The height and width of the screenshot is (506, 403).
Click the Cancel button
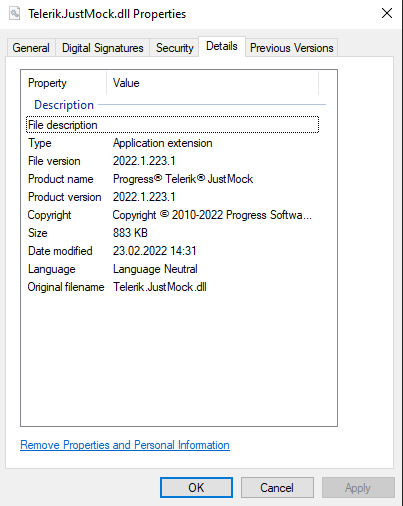(277, 488)
